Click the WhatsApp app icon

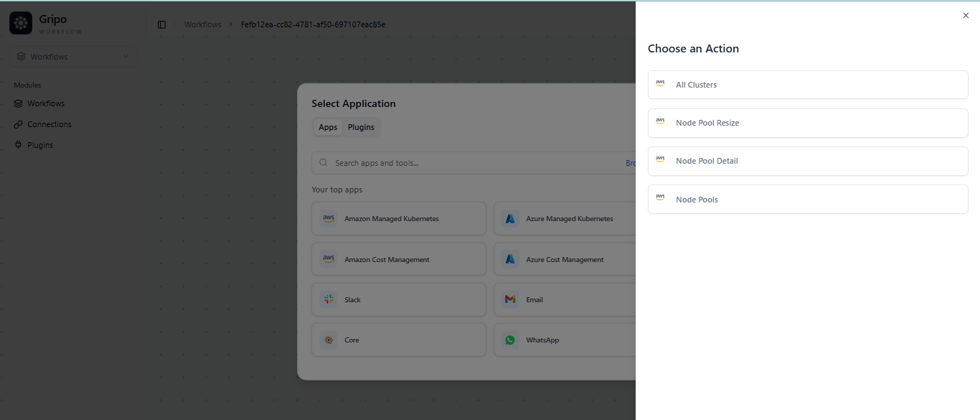(510, 340)
